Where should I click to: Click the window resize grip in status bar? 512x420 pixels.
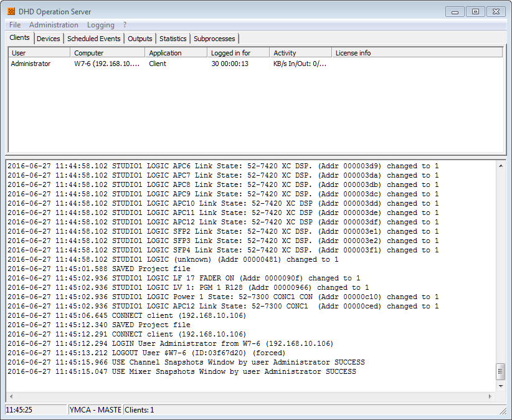[503, 411]
